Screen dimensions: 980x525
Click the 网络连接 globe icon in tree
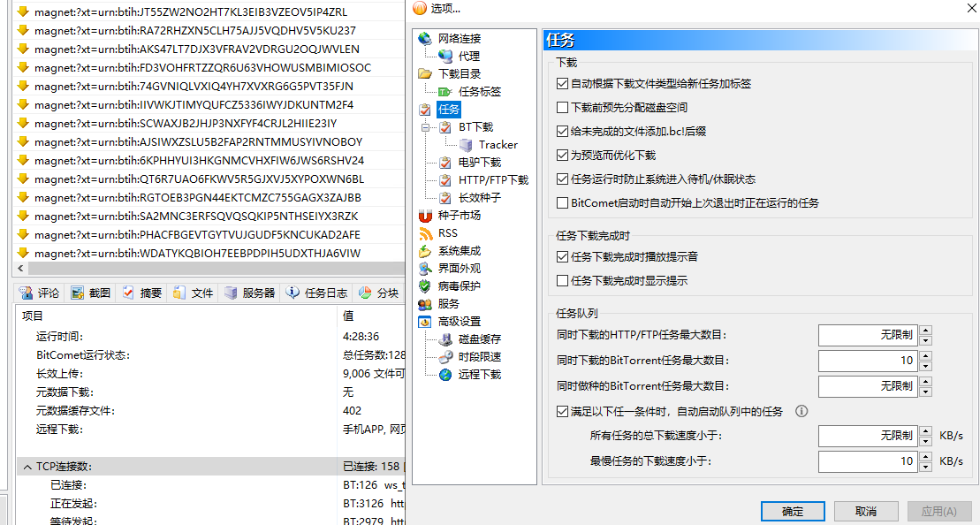(x=425, y=39)
